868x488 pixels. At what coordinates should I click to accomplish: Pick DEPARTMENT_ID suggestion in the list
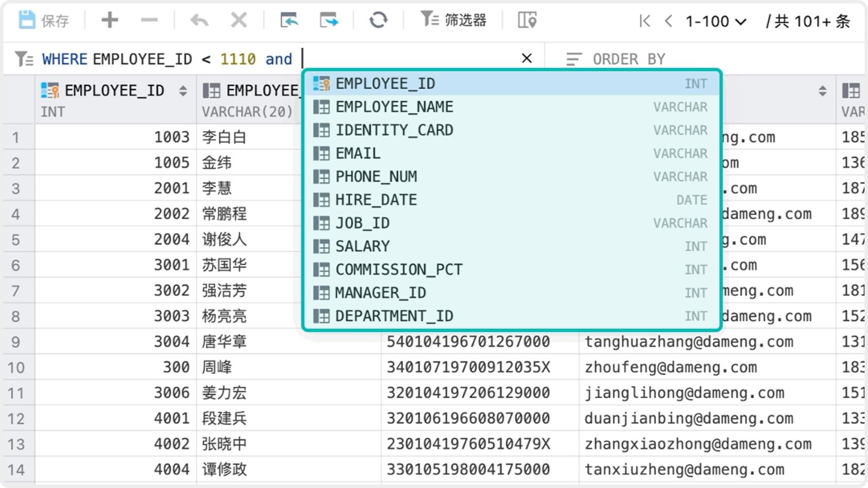512,316
